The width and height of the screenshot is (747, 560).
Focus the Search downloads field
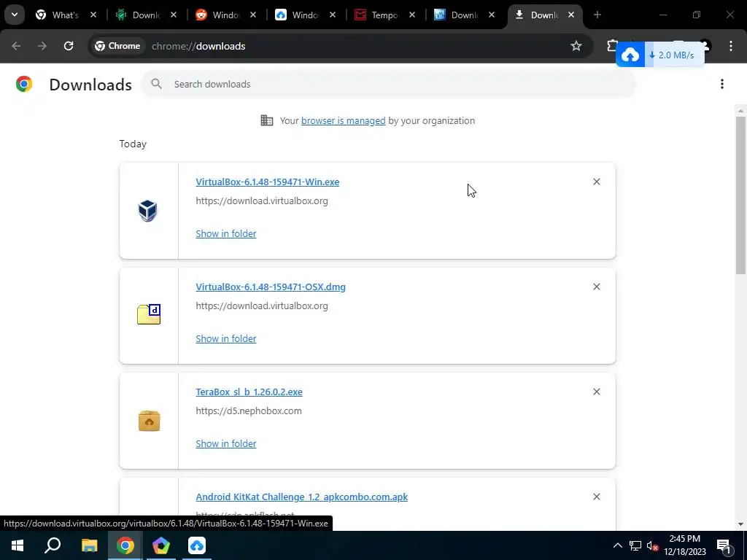[388, 85]
